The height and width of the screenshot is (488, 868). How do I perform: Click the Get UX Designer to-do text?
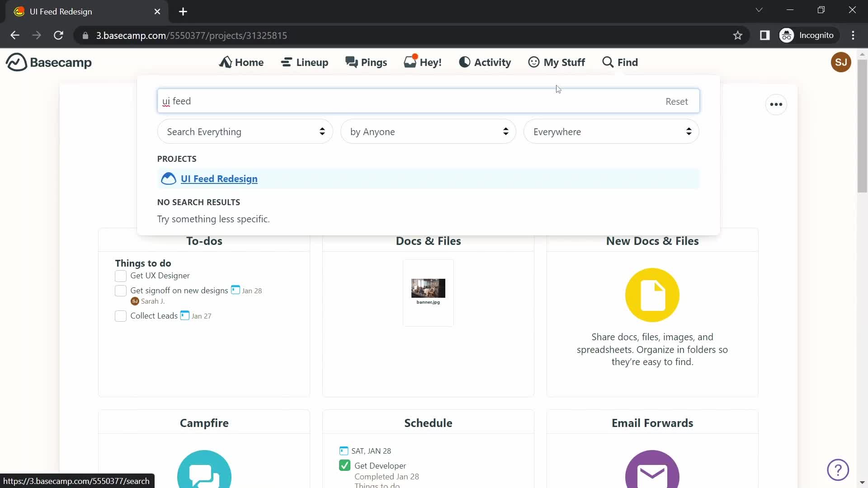[x=160, y=276]
